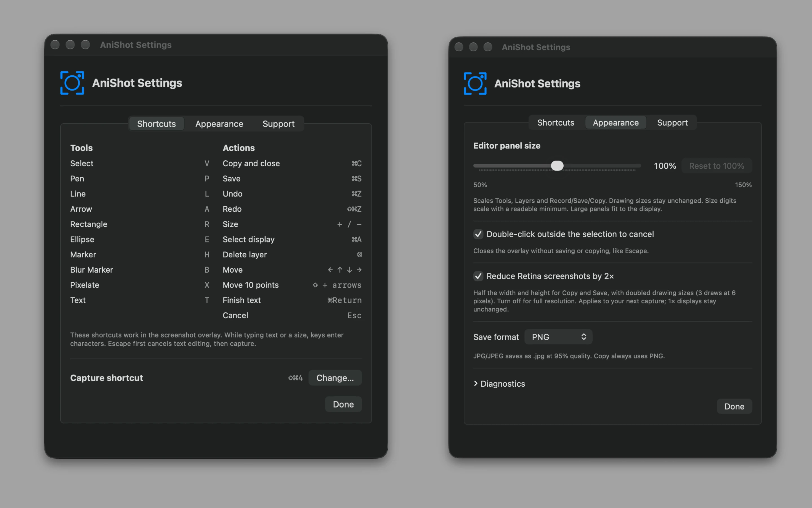Open Support tab in right window
Image resolution: width=812 pixels, height=508 pixels.
672,123
